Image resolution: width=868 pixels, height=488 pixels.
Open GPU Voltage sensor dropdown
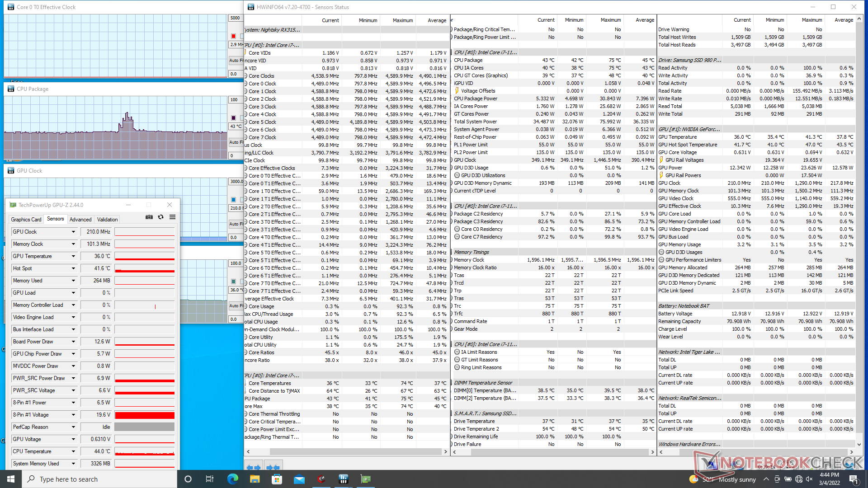tap(73, 439)
